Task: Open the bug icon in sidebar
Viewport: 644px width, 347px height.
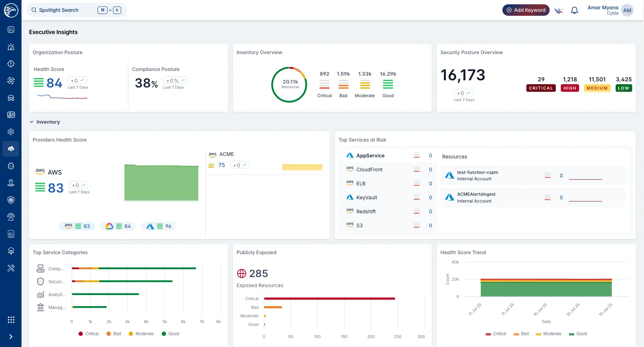Action: (11, 166)
